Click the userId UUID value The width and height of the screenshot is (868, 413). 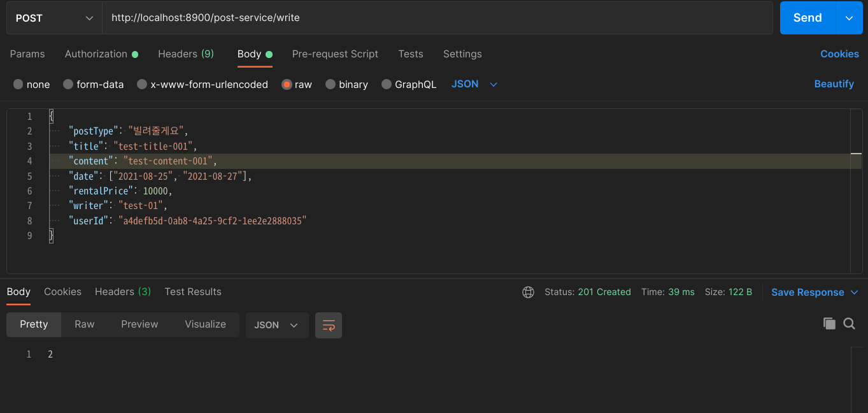point(213,221)
